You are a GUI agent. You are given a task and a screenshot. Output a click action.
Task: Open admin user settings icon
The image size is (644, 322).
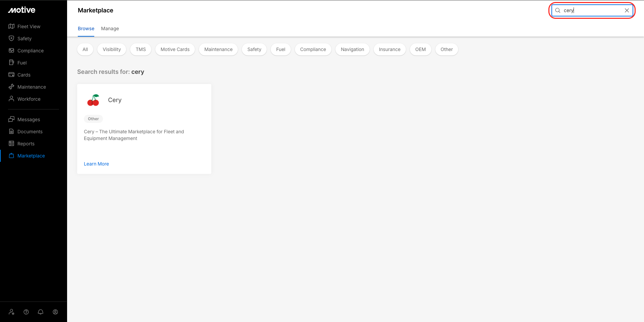click(x=12, y=312)
